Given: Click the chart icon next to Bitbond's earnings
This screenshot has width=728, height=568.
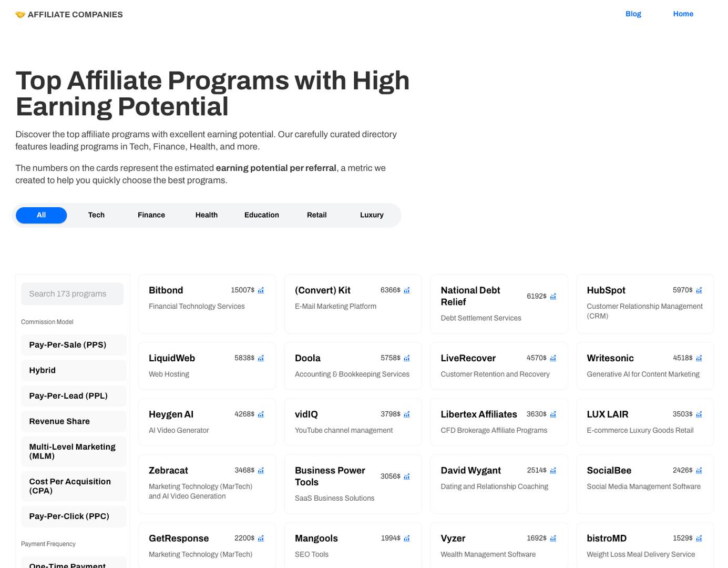Looking at the screenshot, I should pos(261,290).
